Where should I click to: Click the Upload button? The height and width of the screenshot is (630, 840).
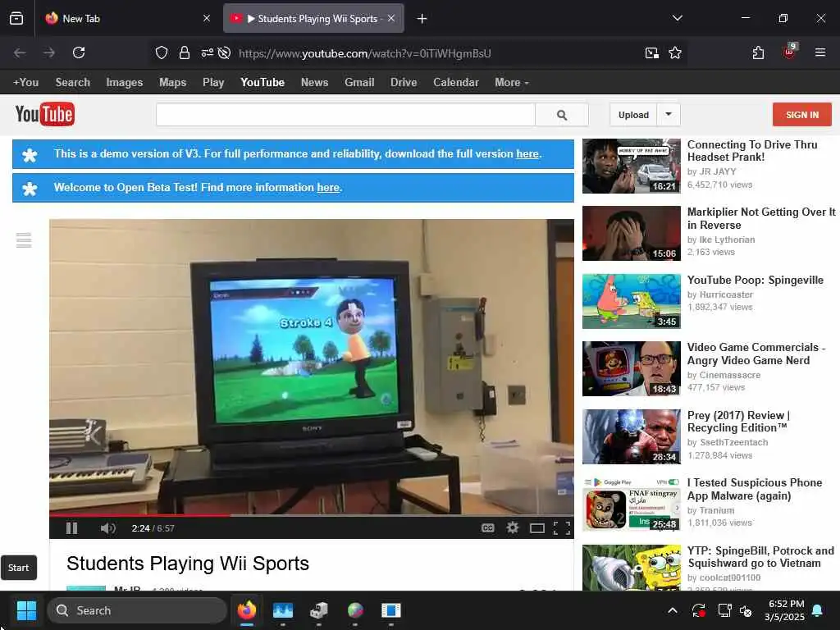click(633, 115)
